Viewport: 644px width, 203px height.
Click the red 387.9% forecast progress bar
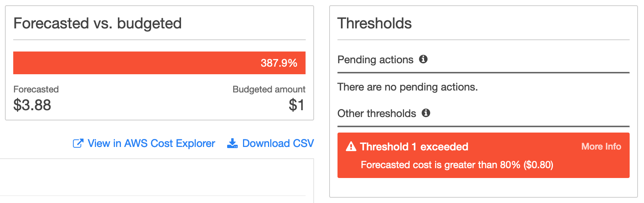click(159, 63)
